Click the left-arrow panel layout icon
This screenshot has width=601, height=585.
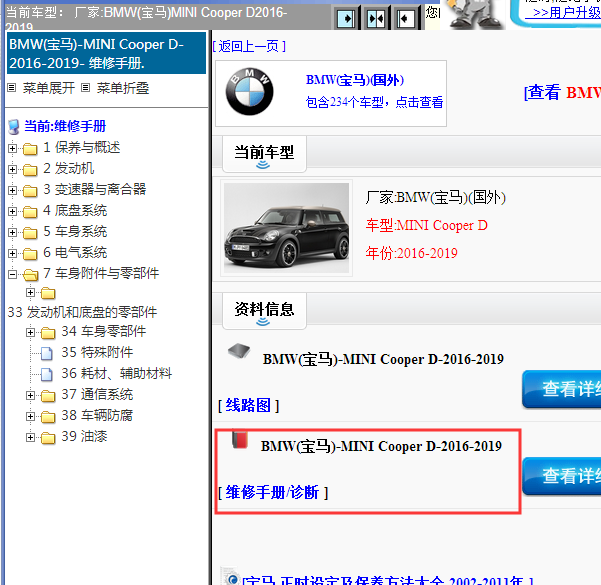coord(406,18)
